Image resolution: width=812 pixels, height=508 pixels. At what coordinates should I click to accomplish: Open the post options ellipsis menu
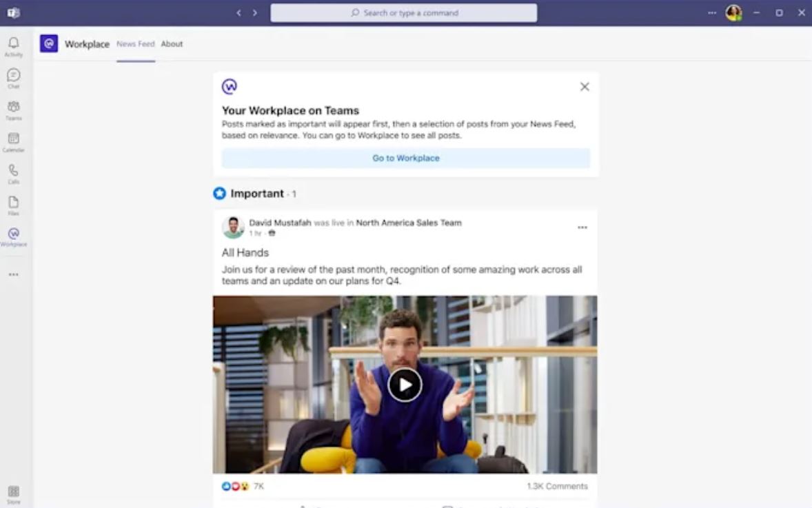(x=582, y=227)
